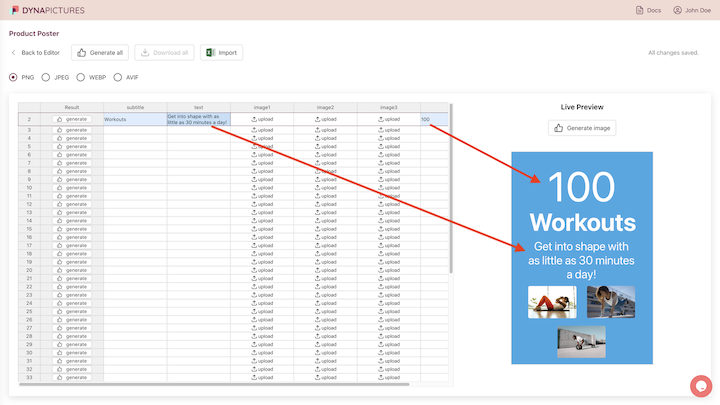Upload an image1 file in row 2
The height and width of the screenshot is (405, 720).
[x=261, y=119]
